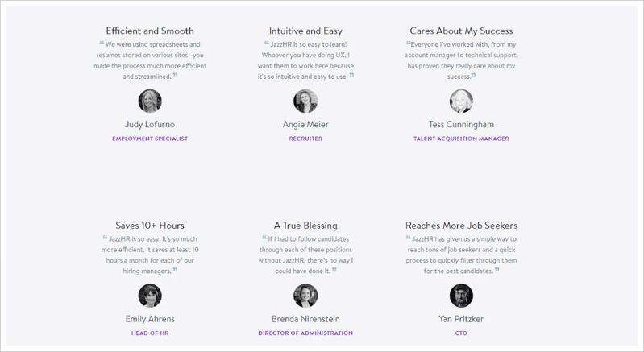Image resolution: width=644 pixels, height=352 pixels.
Task: Select the Intuitive and Easy heading
Action: 305,31
